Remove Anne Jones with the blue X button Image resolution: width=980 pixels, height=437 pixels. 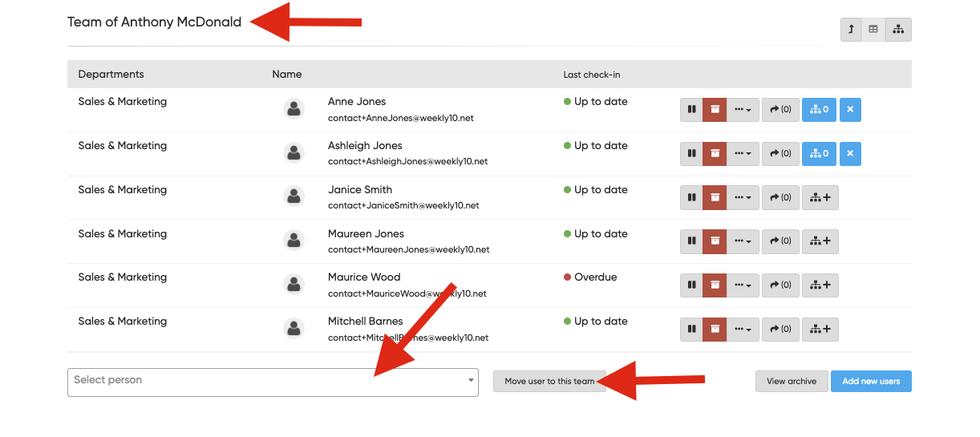pyautogui.click(x=850, y=110)
